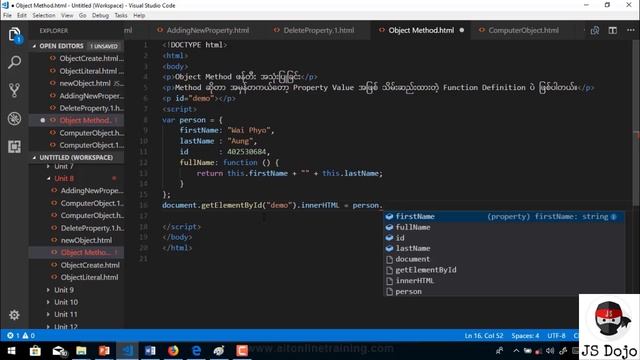
Task: Open the Help menu
Action: [139, 16]
